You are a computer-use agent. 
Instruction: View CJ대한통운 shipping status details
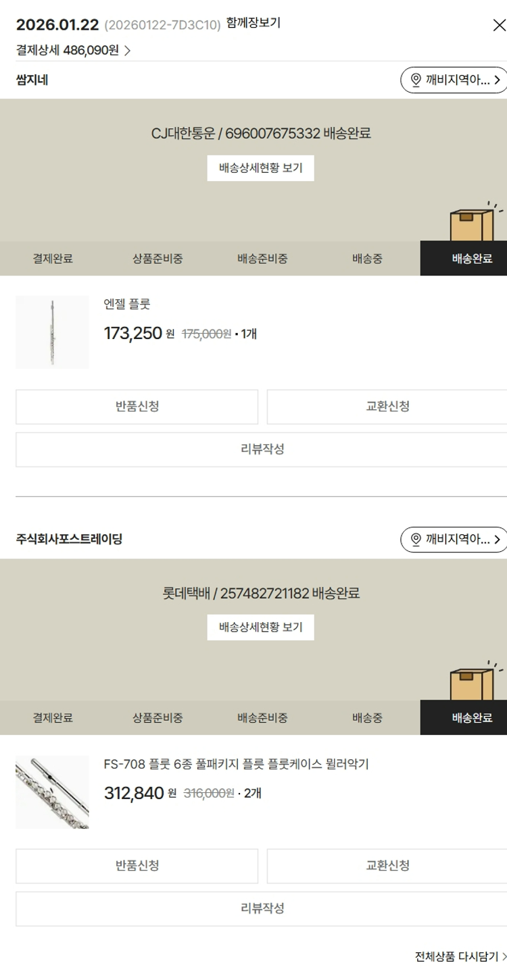[260, 168]
